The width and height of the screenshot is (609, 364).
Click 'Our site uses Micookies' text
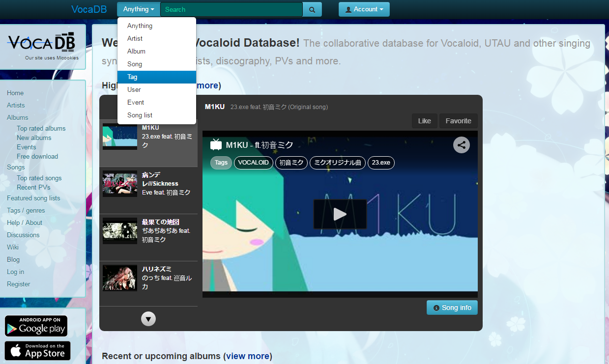(x=52, y=58)
